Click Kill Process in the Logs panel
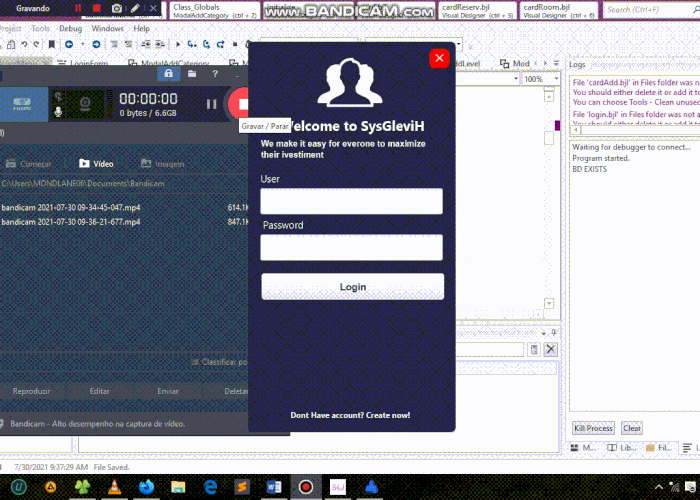This screenshot has width=700, height=500. point(593,428)
